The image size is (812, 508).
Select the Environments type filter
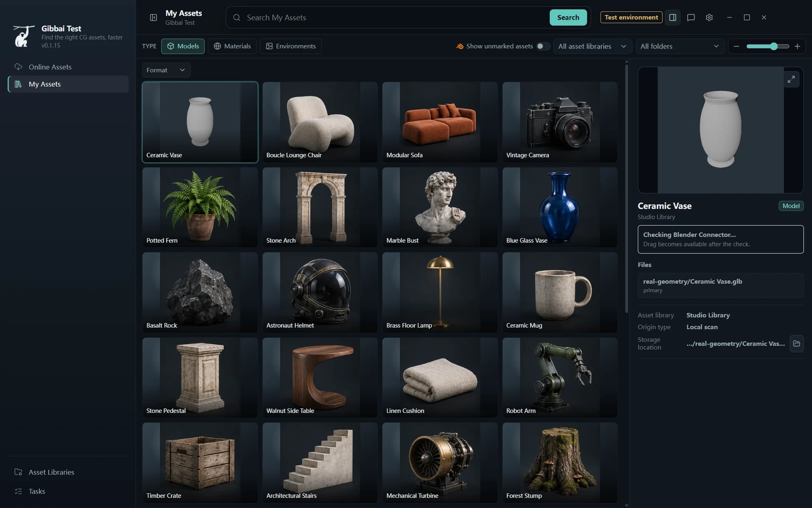pos(291,46)
